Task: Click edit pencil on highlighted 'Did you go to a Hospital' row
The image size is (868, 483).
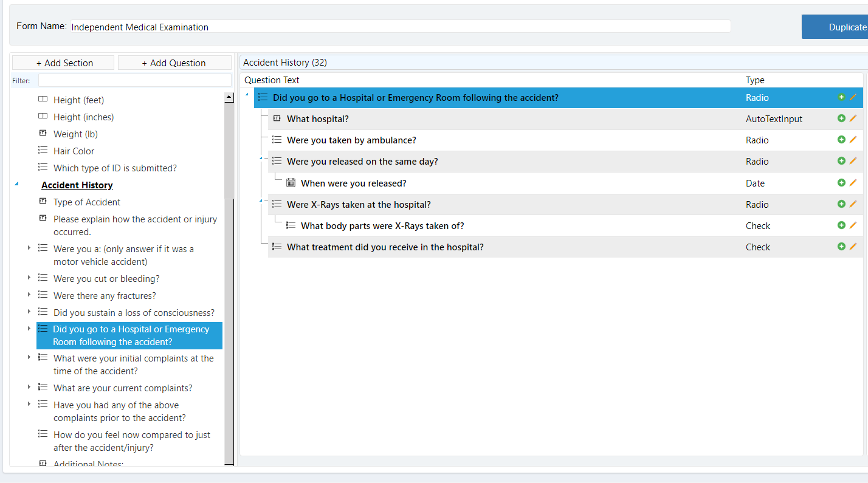Action: [x=853, y=97]
